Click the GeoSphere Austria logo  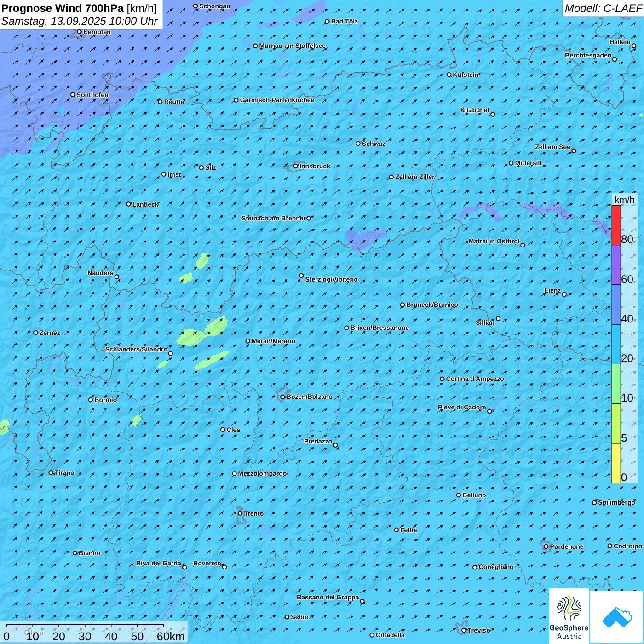point(569,616)
